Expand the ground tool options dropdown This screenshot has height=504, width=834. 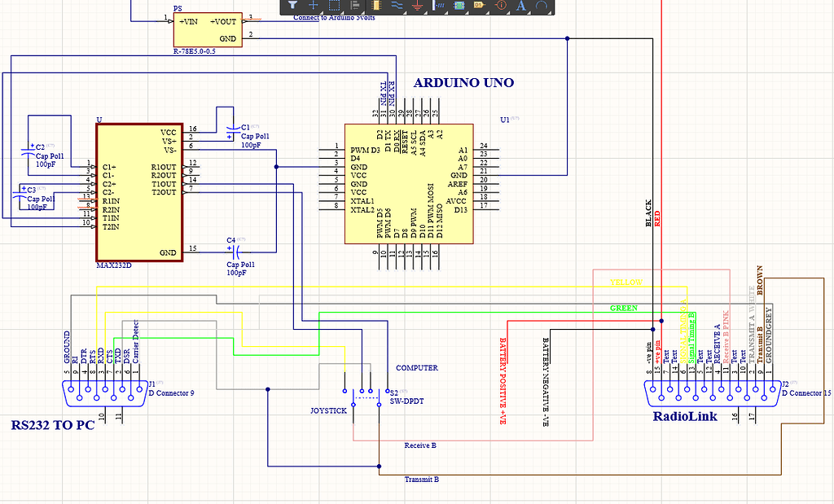pyautogui.click(x=424, y=14)
